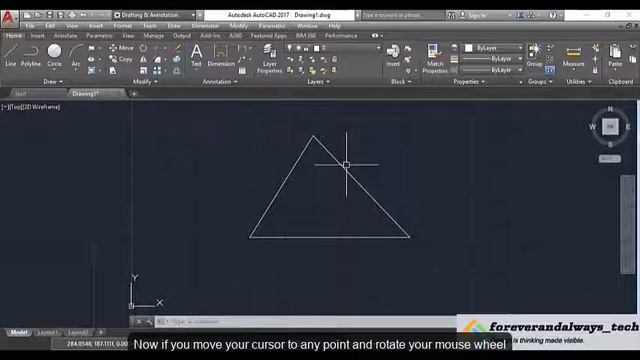Screen dimensions: 640x360
Task: Click the Offset tool icon
Action: tap(177, 71)
